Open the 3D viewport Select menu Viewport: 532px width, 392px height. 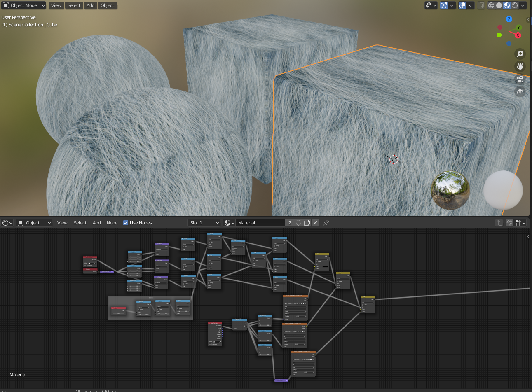point(74,5)
